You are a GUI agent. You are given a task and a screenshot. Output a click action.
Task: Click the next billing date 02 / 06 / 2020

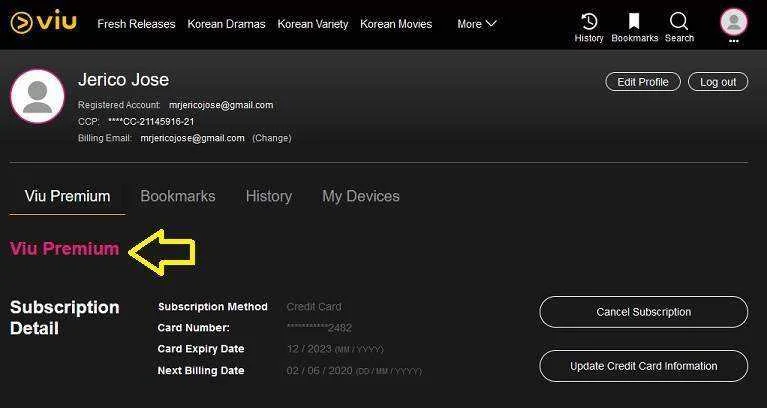click(319, 370)
